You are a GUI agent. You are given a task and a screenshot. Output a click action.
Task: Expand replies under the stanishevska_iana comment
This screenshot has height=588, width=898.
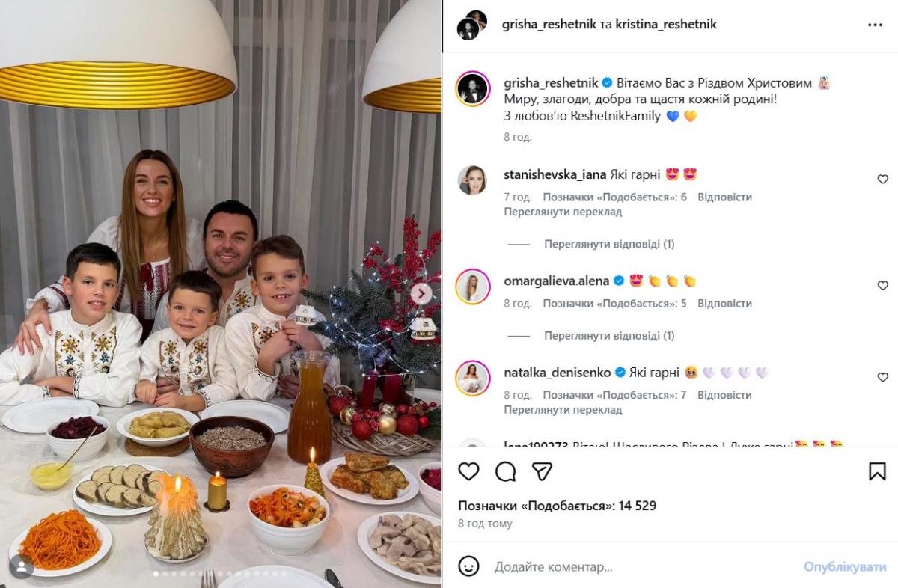[x=609, y=244]
